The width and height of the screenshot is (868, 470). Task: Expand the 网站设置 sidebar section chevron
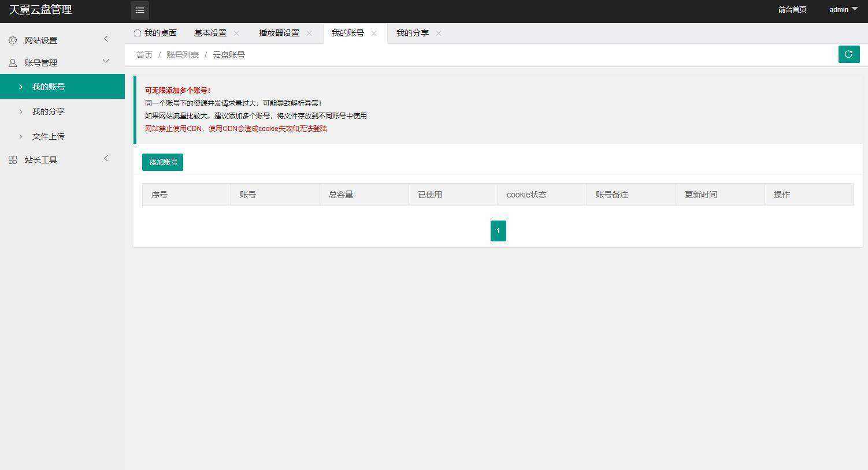coord(106,39)
